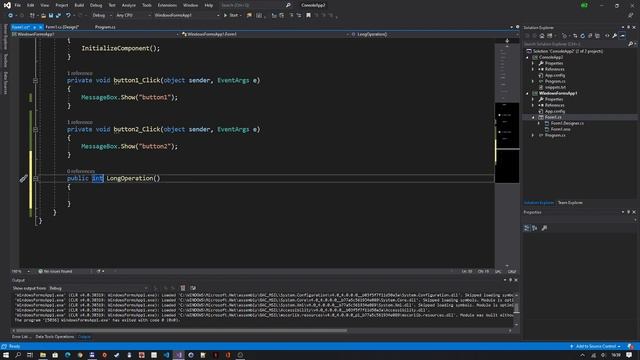Click the Alphabetical sort icon in Properties panel
640x360 pixels.
pos(535,228)
